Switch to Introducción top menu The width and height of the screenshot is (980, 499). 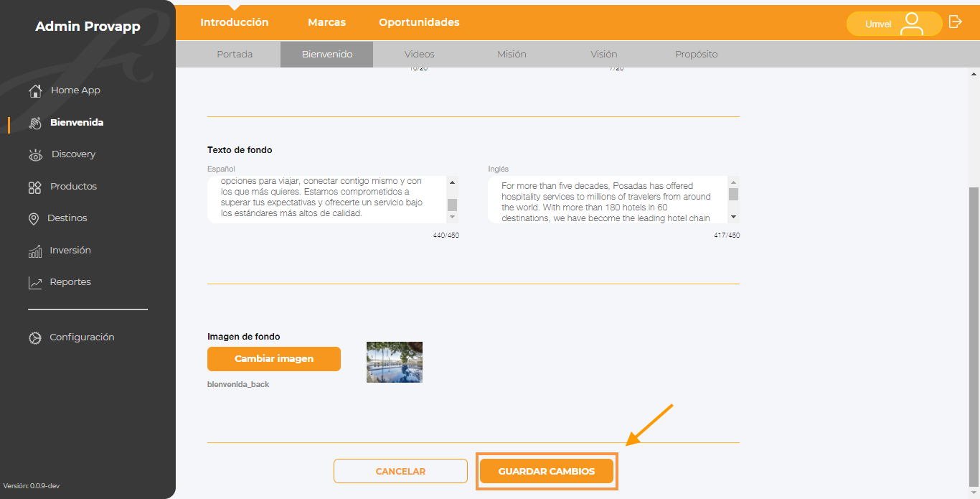point(235,22)
